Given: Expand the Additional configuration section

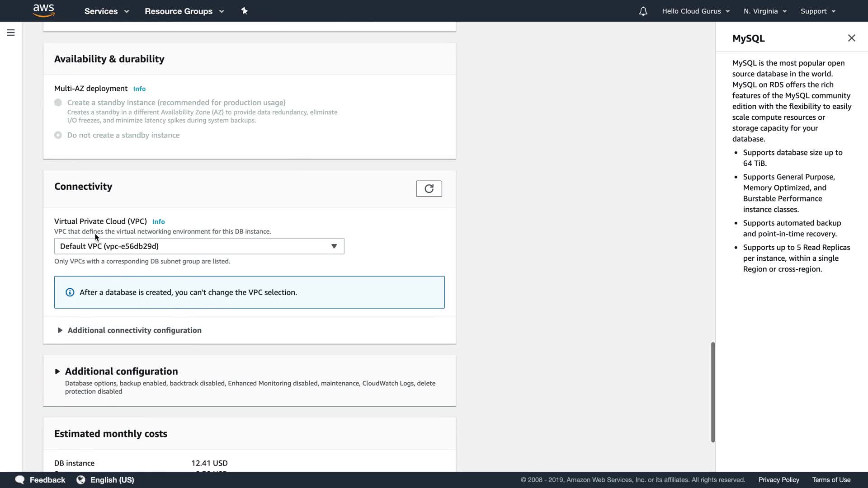Looking at the screenshot, I should 121,371.
